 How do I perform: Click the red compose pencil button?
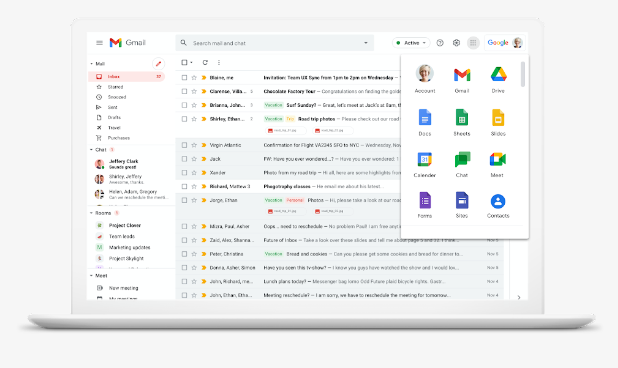[158, 63]
